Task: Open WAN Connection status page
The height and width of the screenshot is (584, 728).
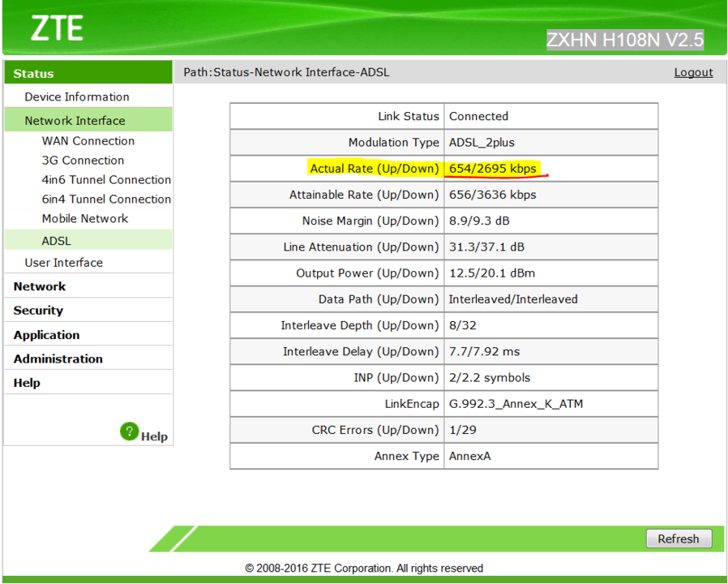Action: (88, 141)
